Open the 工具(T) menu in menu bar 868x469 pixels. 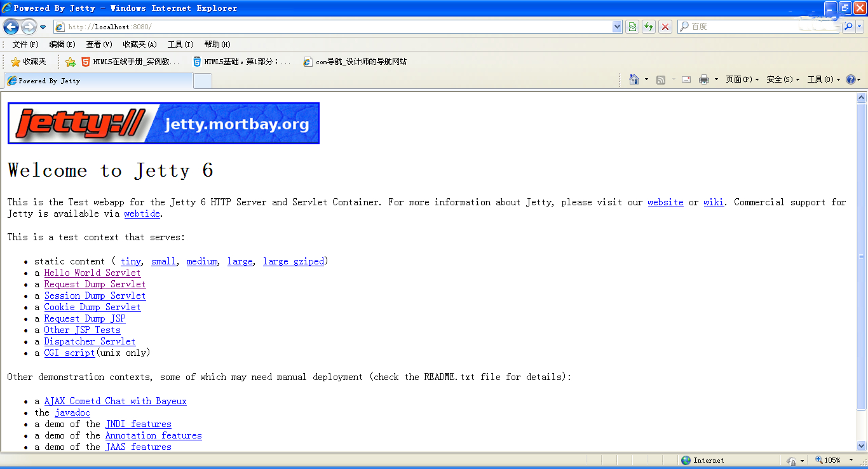click(x=180, y=44)
